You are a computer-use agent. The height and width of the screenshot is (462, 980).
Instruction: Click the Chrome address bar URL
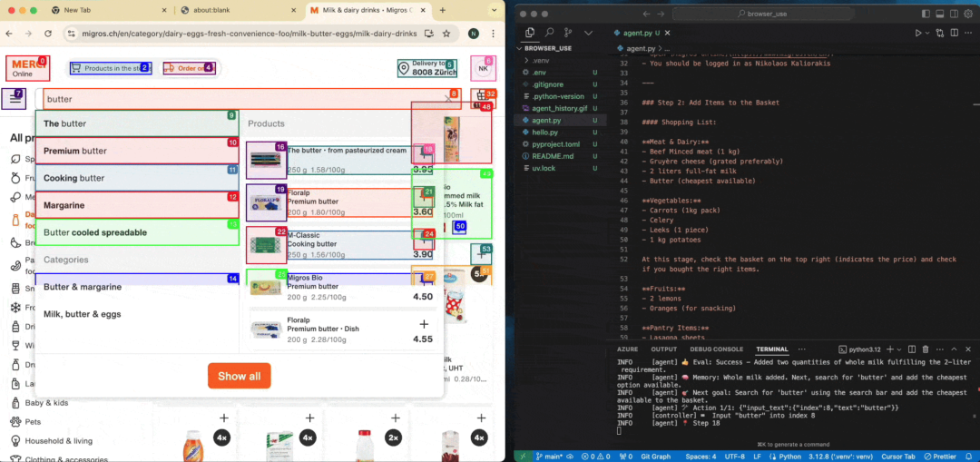coord(250,34)
